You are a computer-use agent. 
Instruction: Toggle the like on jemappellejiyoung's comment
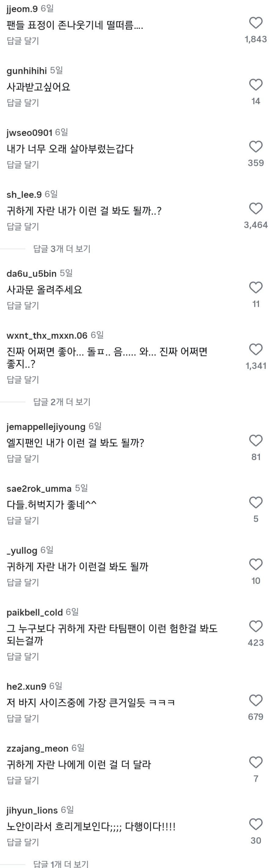[x=256, y=440]
